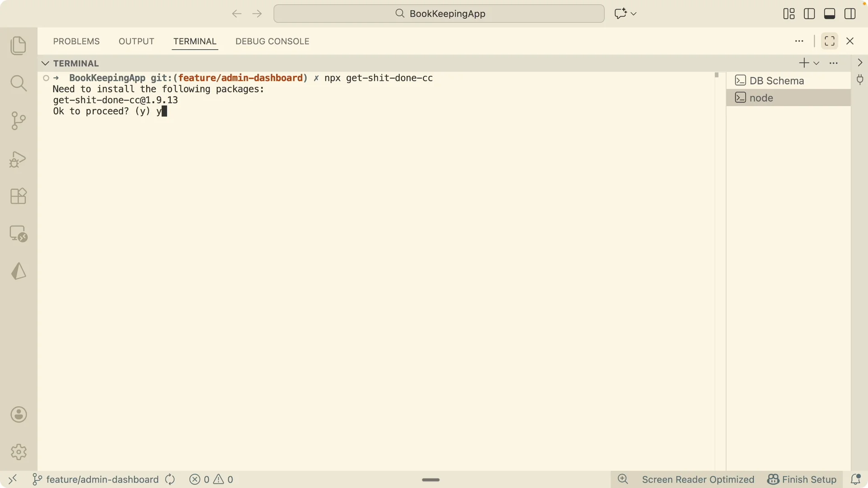Click into the terminal prompt input
The width and height of the screenshot is (868, 488).
[165, 111]
